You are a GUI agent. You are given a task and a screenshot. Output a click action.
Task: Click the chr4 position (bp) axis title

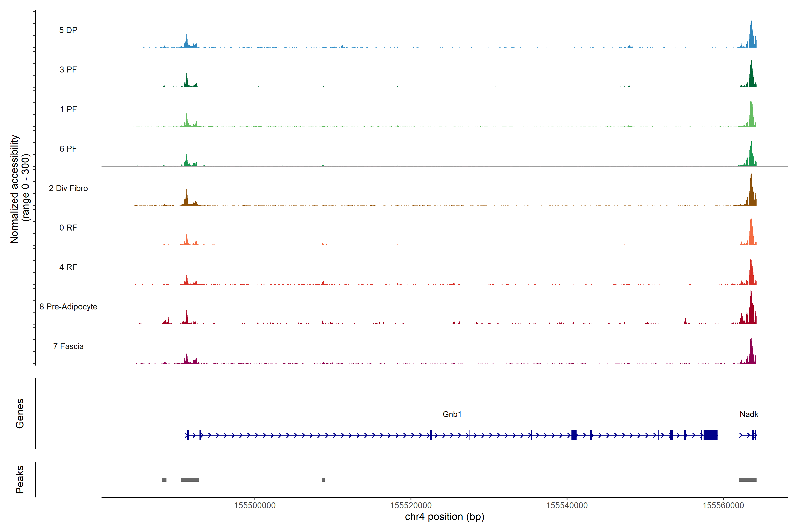tap(444, 517)
